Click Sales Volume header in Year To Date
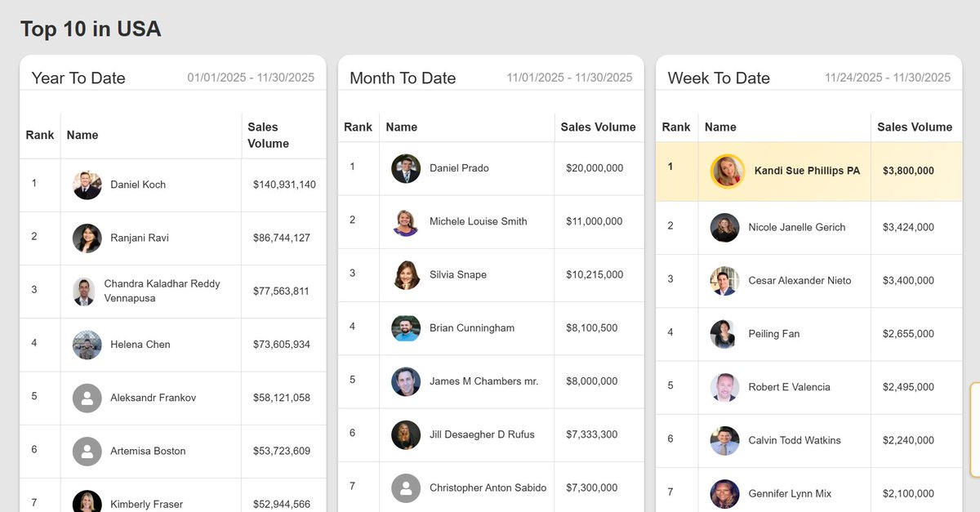This screenshot has width=980, height=512. pyautogui.click(x=269, y=136)
